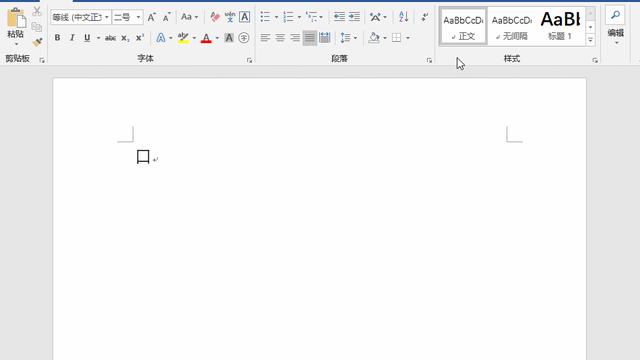The height and width of the screenshot is (360, 640).
Task: Expand the font size dropdown arrow
Action: click(138, 17)
